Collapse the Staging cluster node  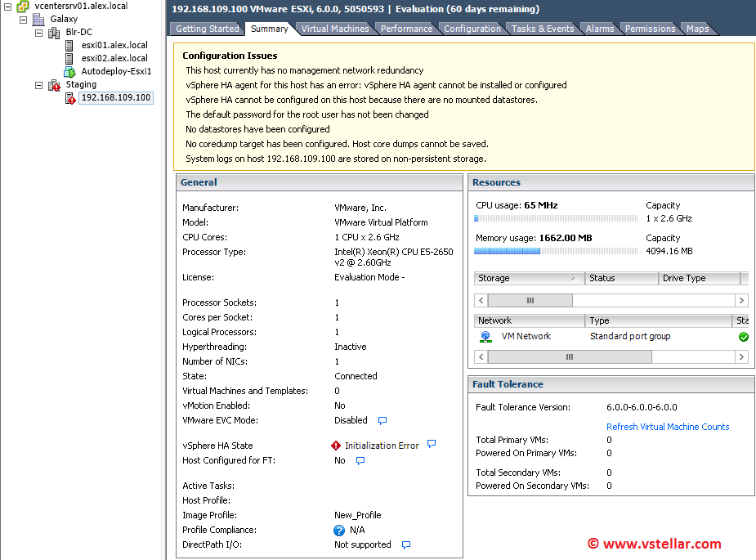click(x=38, y=85)
